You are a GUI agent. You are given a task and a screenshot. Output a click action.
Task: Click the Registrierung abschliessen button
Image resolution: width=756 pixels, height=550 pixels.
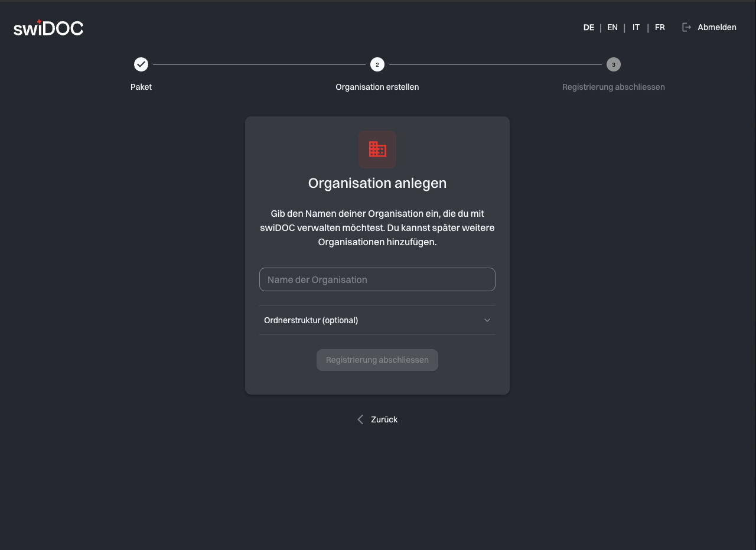pyautogui.click(x=377, y=360)
